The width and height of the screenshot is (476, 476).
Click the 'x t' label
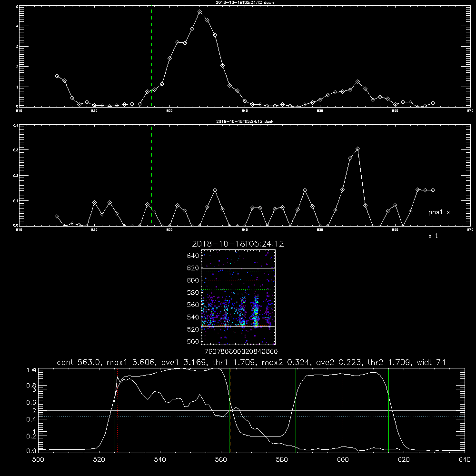433,236
